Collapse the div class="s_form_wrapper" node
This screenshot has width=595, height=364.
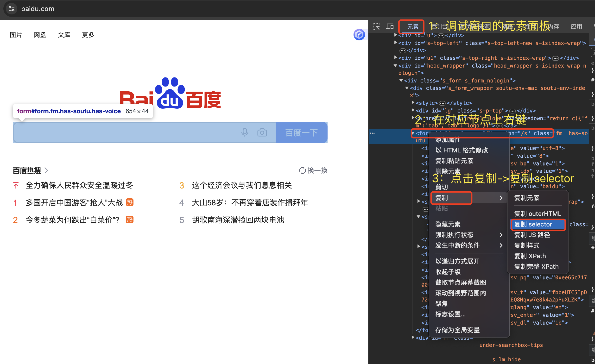407,88
